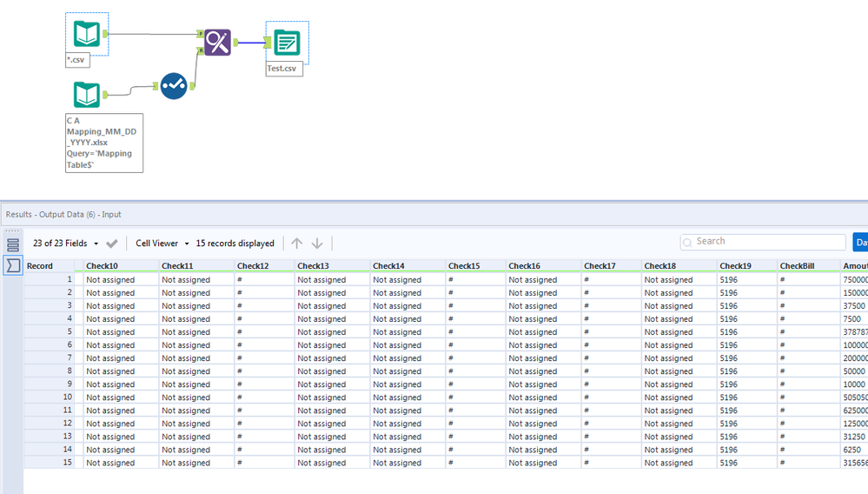Click the Check11 column header
The width and height of the screenshot is (868, 494).
tap(196, 266)
